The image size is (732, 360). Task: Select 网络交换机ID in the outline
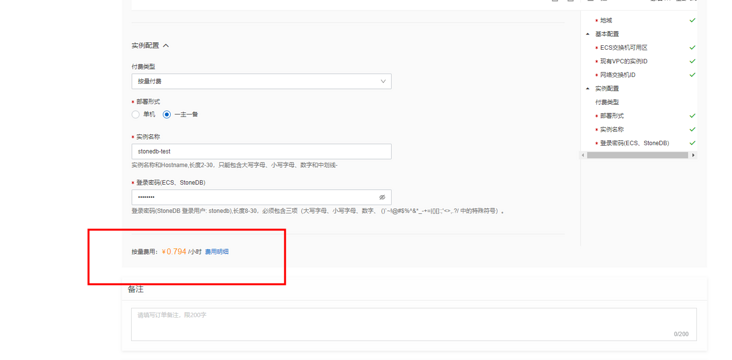(x=618, y=75)
